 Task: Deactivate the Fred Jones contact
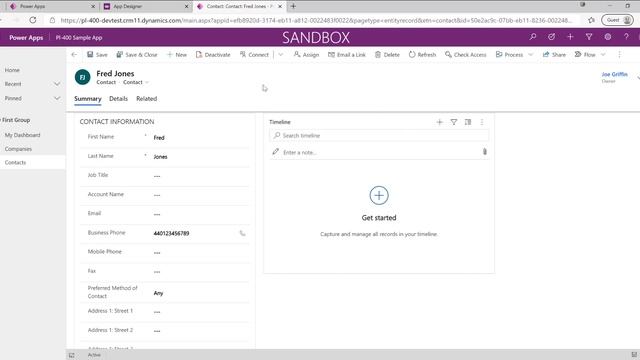[x=213, y=54]
